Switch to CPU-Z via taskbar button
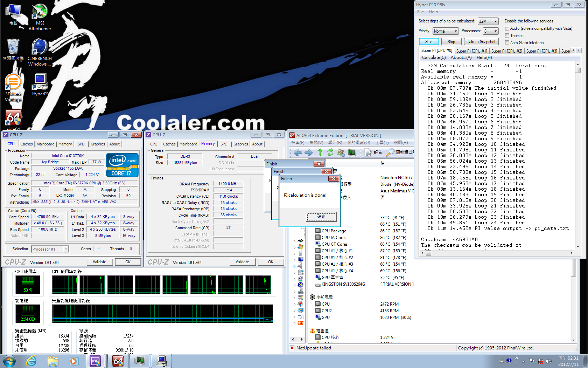The width and height of the screenshot is (588, 368). pos(96,361)
